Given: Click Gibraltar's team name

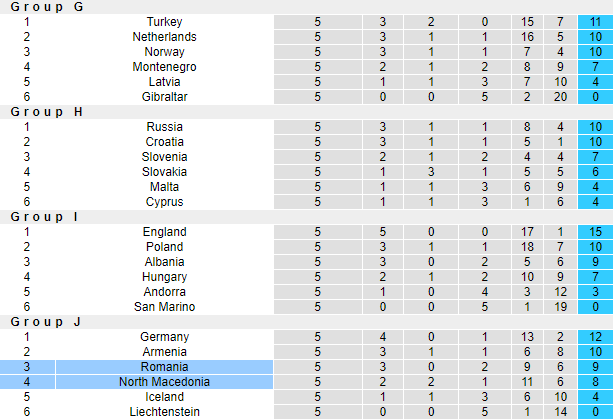Looking at the screenshot, I should (x=164, y=97).
